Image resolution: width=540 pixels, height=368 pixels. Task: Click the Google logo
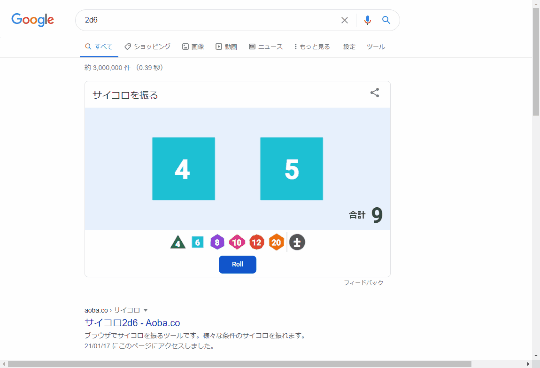tap(33, 20)
